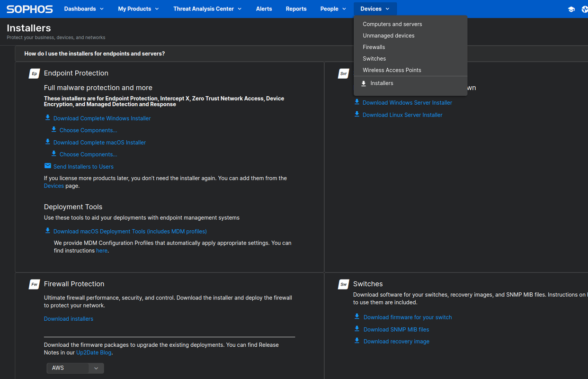Click the Sw Switches badge icon

[343, 284]
